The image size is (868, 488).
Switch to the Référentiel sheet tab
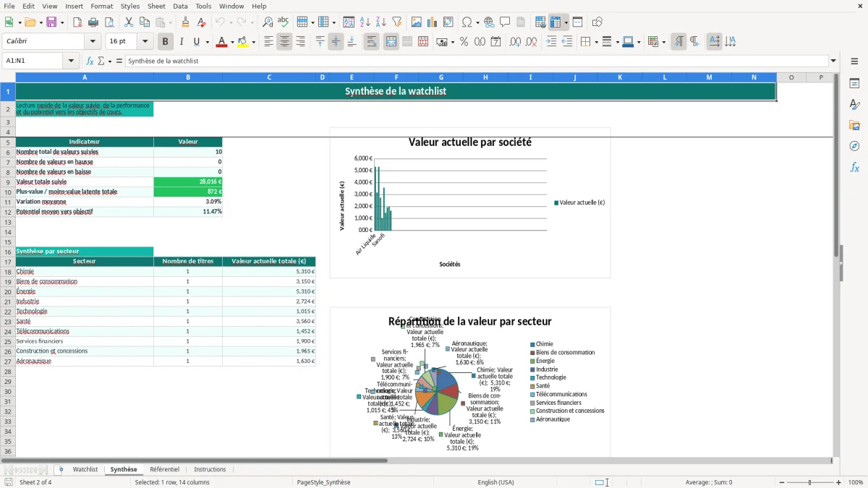(164, 469)
